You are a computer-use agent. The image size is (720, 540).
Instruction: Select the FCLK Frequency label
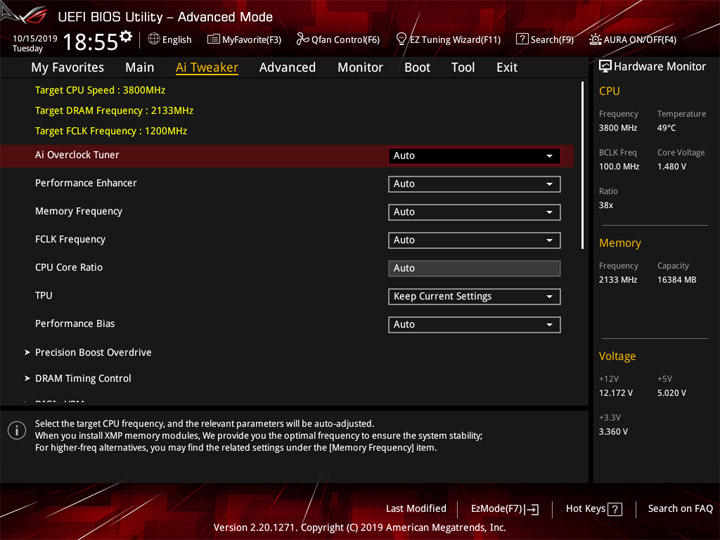(70, 239)
